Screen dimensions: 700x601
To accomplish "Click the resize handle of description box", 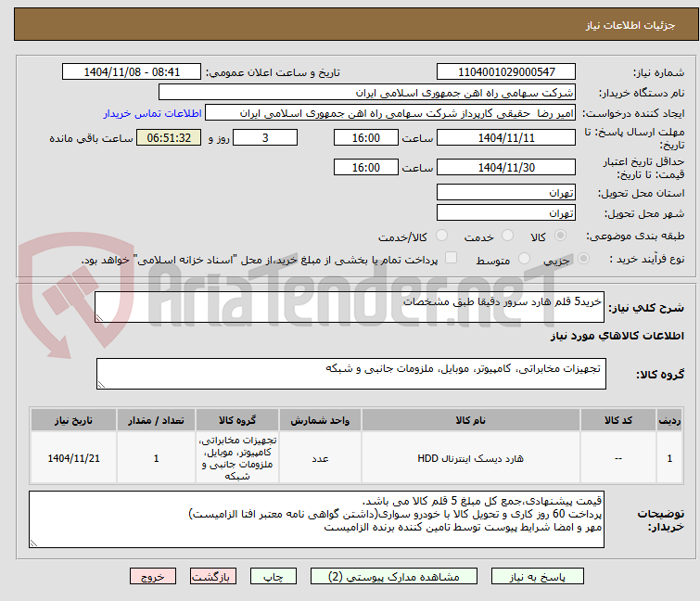I will [99, 317].
